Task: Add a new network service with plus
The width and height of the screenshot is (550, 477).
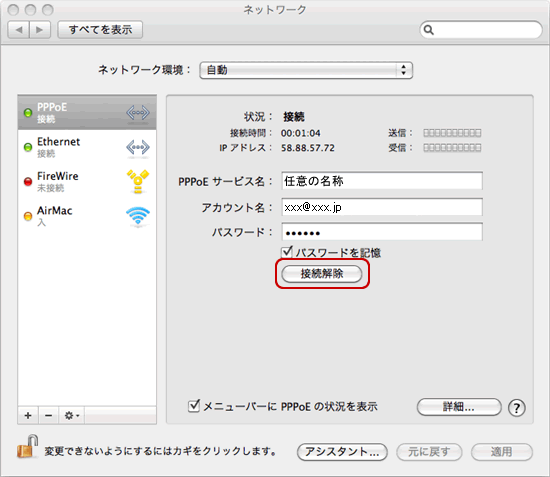Action: click(x=28, y=416)
